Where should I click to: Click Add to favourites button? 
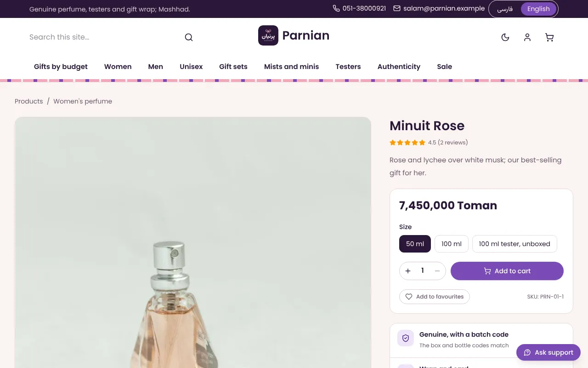coord(435,297)
